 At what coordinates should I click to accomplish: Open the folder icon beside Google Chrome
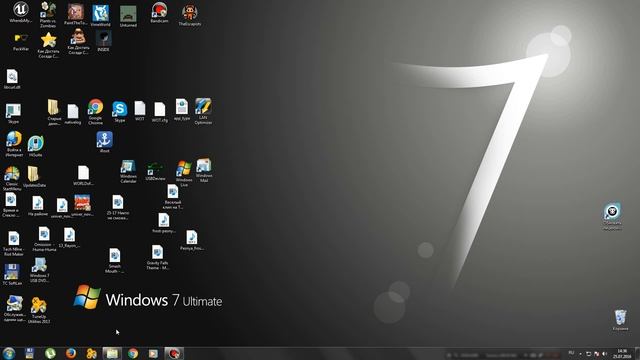53,112
